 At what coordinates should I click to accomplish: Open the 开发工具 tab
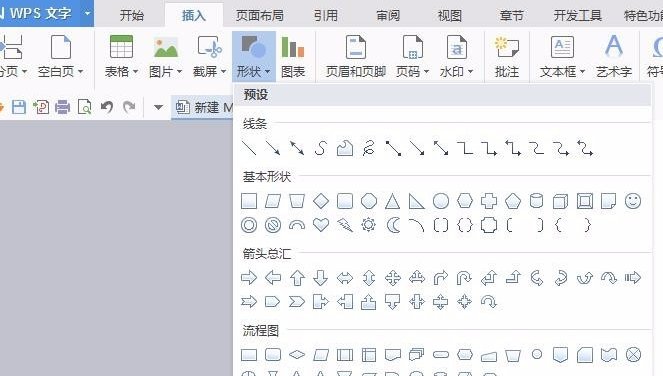(578, 16)
